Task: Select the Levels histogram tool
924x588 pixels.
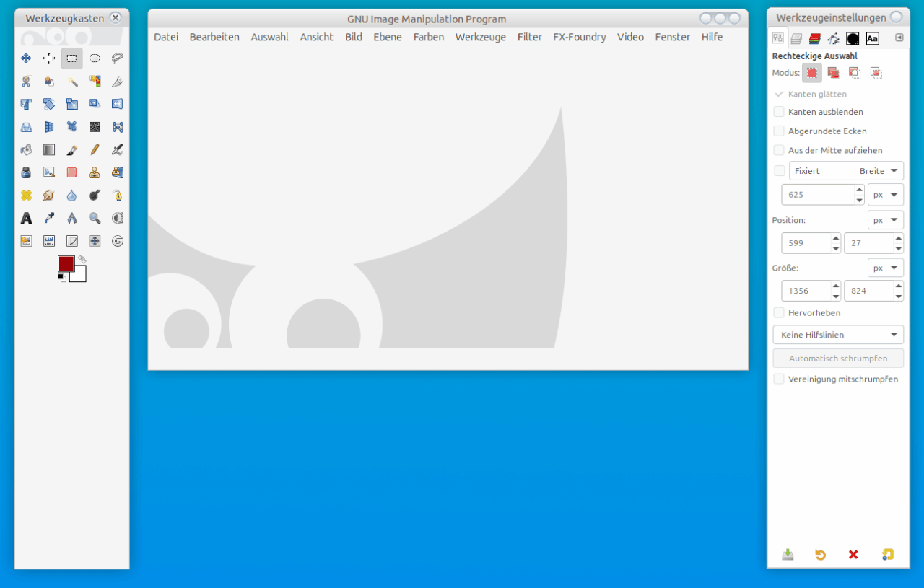Action: pos(49,241)
